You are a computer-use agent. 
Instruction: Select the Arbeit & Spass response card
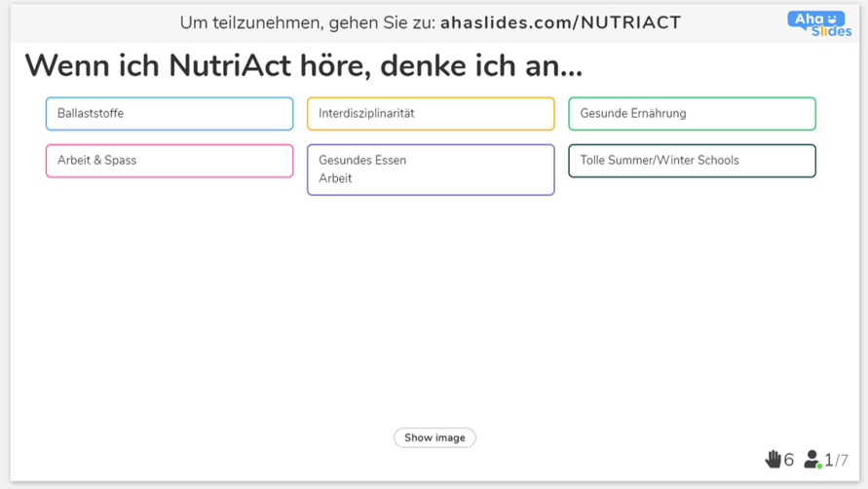(170, 161)
